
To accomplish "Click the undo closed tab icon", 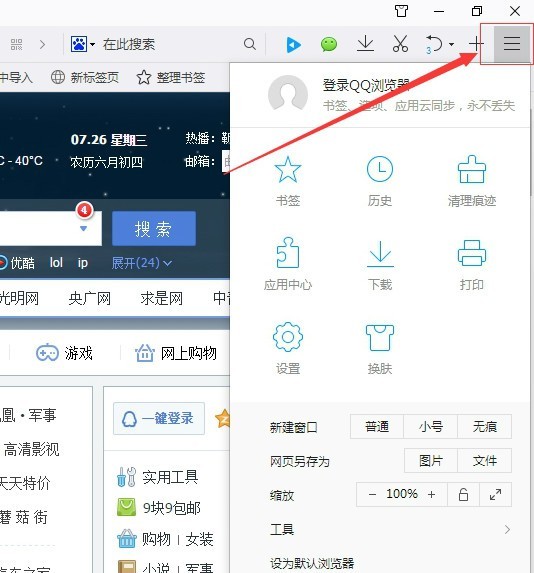I will coord(434,44).
